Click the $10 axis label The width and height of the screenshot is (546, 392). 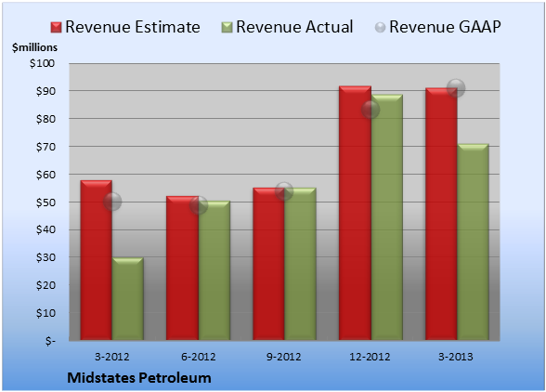tap(45, 313)
